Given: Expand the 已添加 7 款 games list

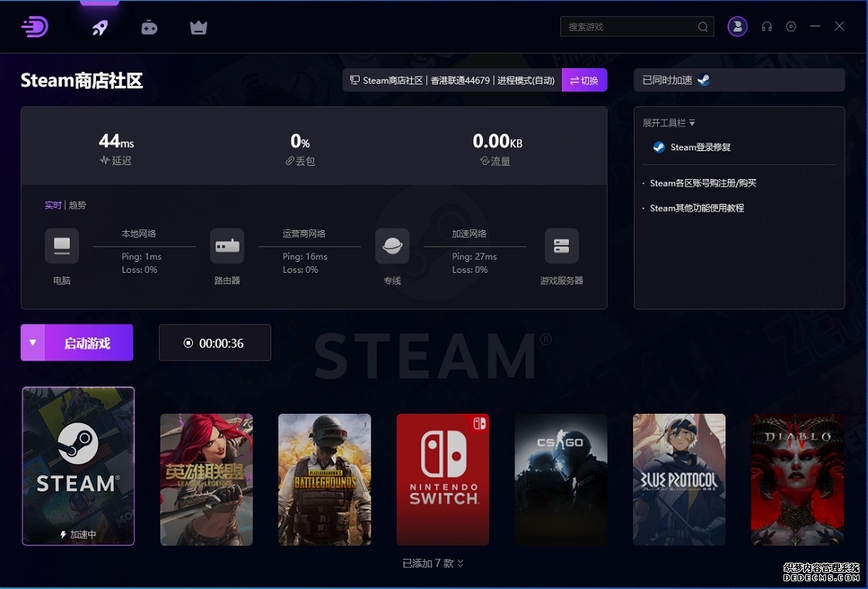Looking at the screenshot, I should coord(433,563).
